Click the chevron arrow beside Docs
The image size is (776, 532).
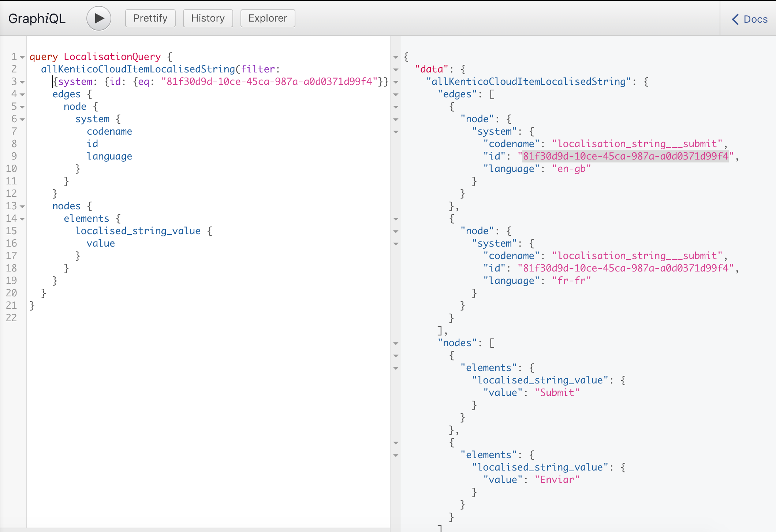735,19
